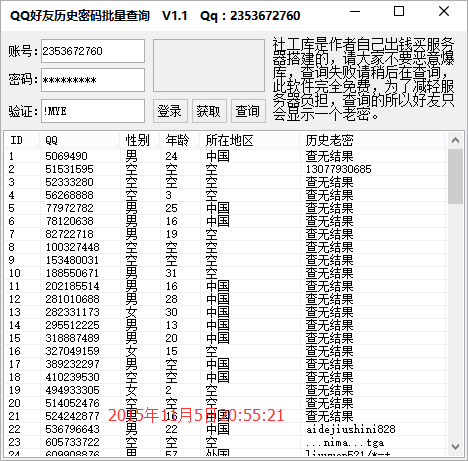Click scrollbar up arrow in list
The image size is (468, 461).
point(455,140)
